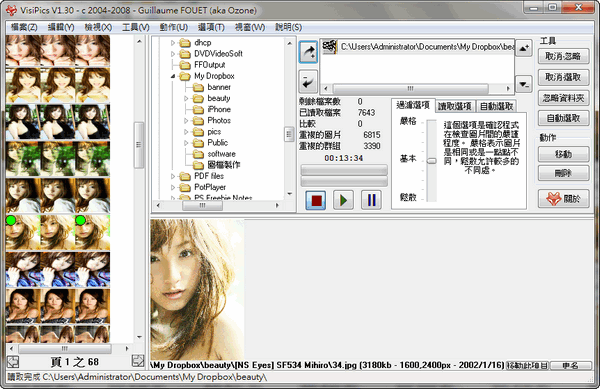Collapse the My Dropbox folder node

[x=173, y=76]
